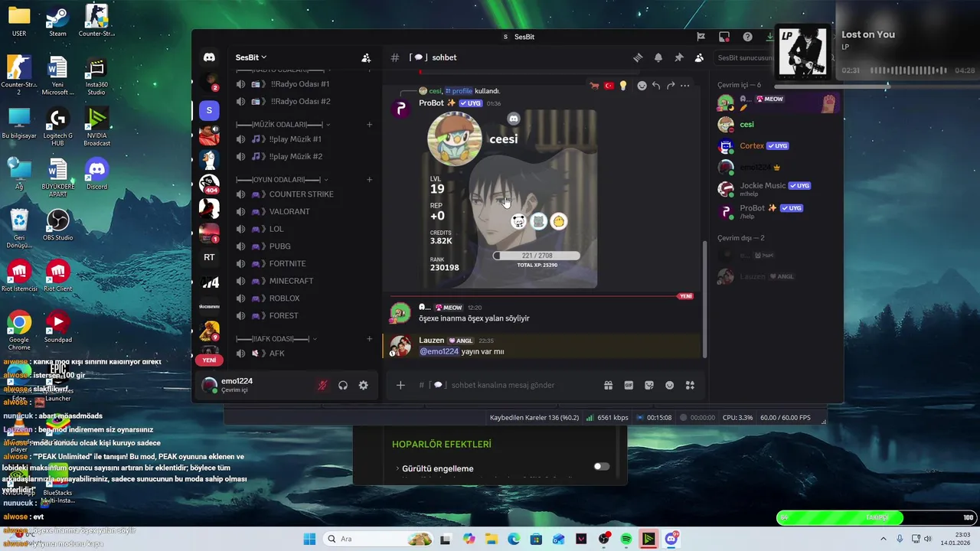
Task: Join the !!Radyo Odası #2 voice channel
Action: point(302,101)
